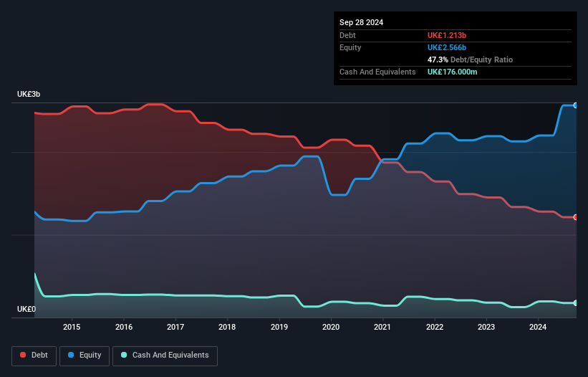
Task: Click the Equity endpoint marker at Sep 2024
Action: [x=575, y=105]
